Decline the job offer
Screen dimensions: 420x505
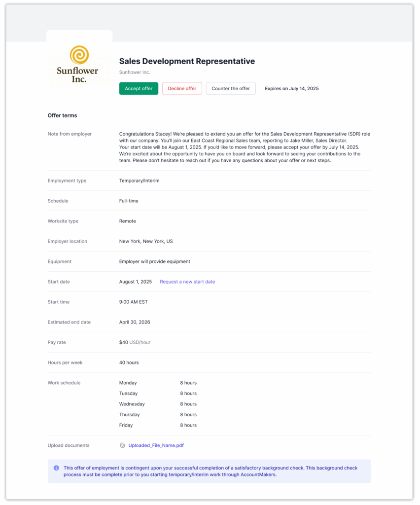click(182, 88)
